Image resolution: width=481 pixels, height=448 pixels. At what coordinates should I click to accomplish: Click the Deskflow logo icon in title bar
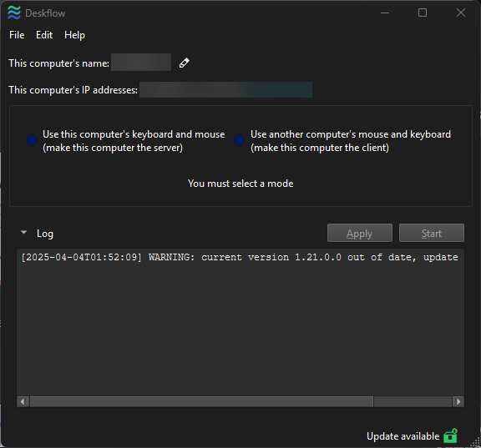(x=14, y=13)
